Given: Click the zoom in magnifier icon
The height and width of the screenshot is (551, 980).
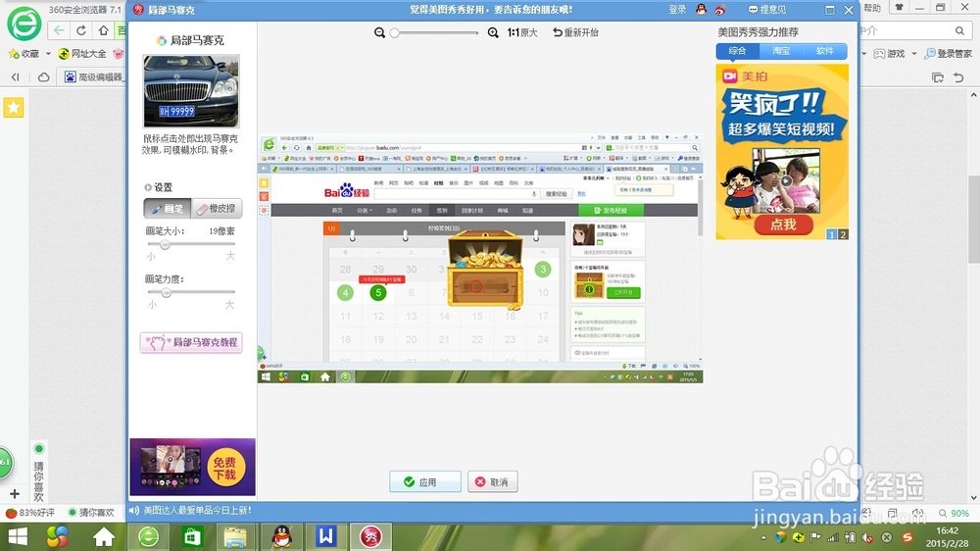Looking at the screenshot, I should pos(493,32).
